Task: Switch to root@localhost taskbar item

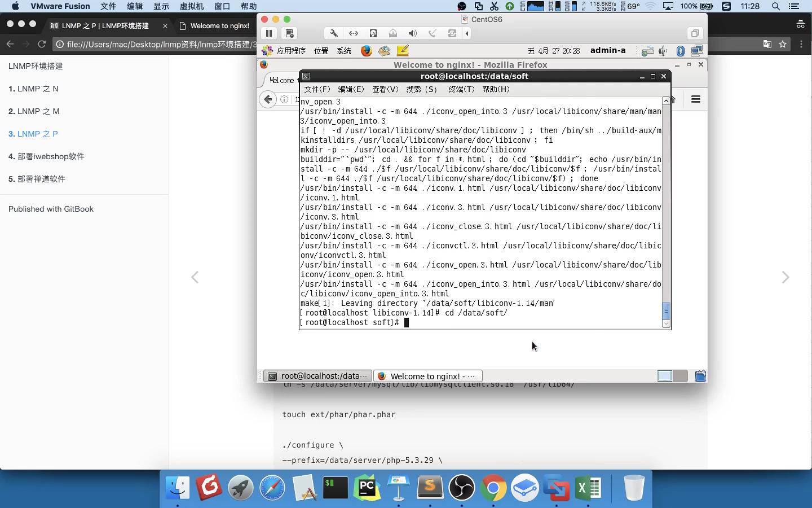Action: 318,376
